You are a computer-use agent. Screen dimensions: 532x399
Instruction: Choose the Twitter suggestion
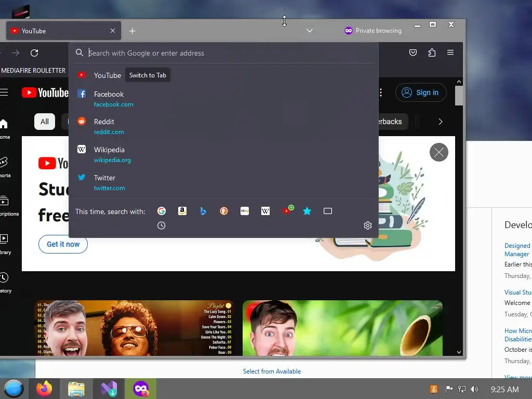click(223, 182)
